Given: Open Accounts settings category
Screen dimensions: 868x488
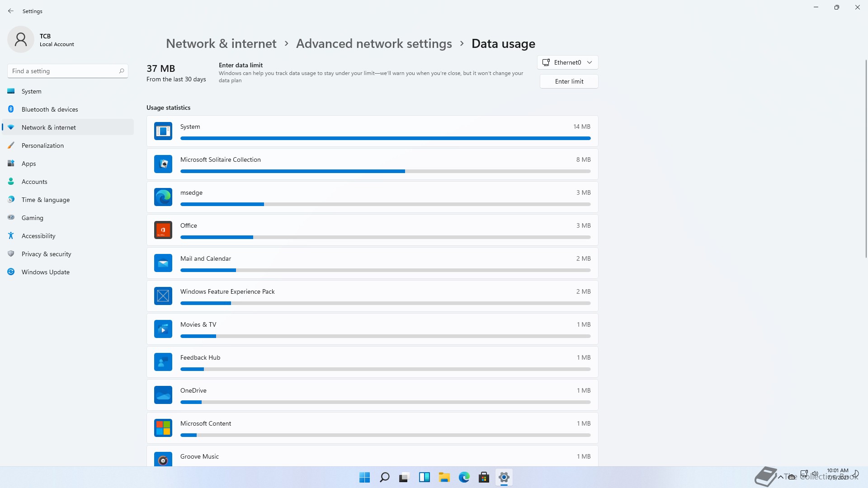Looking at the screenshot, I should pyautogui.click(x=68, y=182).
